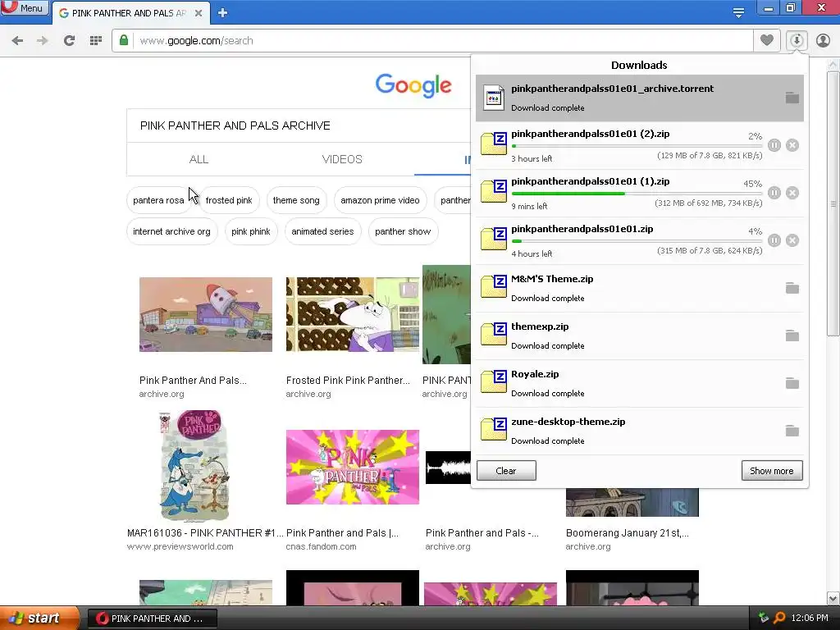Go back to previous page

17,41
